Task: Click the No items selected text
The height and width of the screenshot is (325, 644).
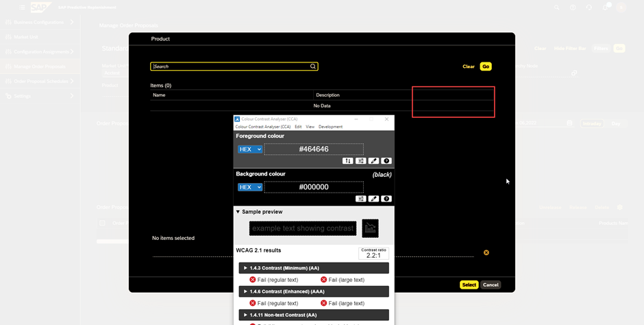Action: [173, 238]
